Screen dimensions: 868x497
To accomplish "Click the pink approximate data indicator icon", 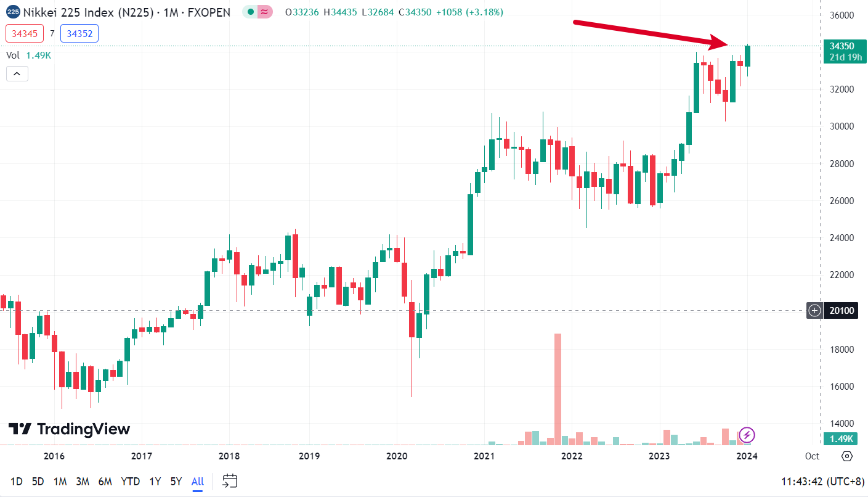I will point(266,12).
